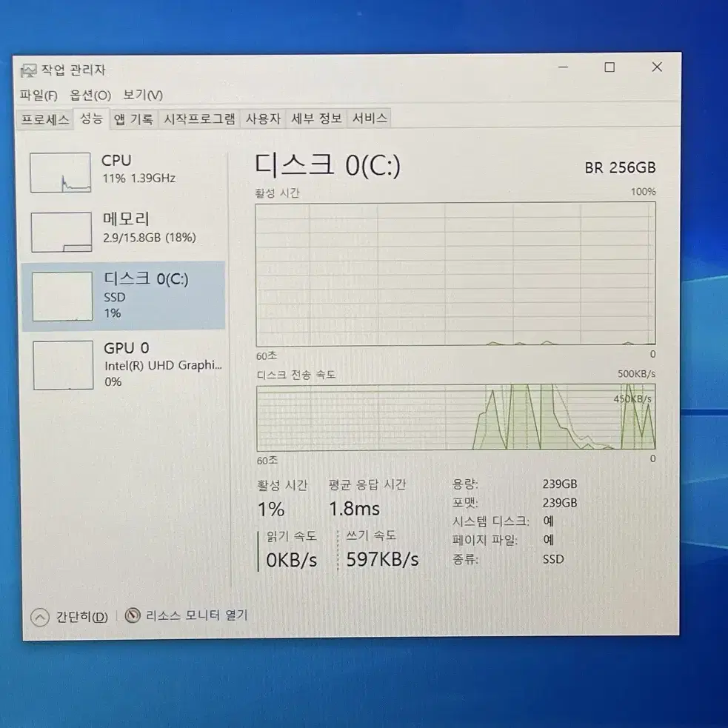The width and height of the screenshot is (728, 728).
Task: Click the 0KB/s read speed value
Action: click(x=292, y=561)
